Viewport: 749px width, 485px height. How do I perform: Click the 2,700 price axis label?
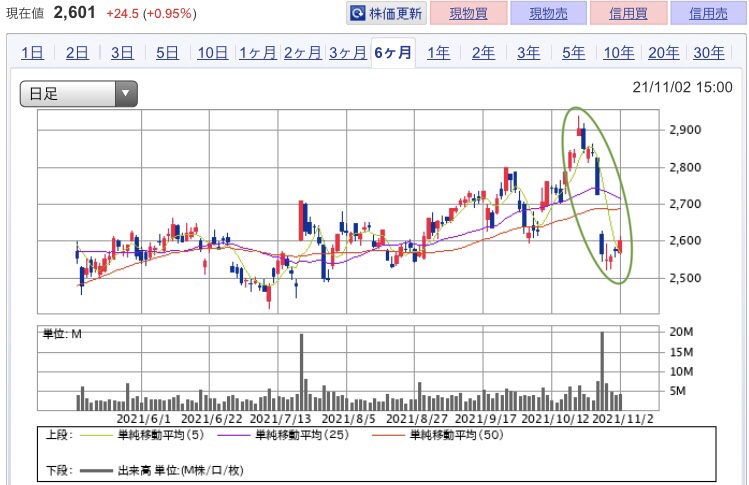(x=685, y=204)
